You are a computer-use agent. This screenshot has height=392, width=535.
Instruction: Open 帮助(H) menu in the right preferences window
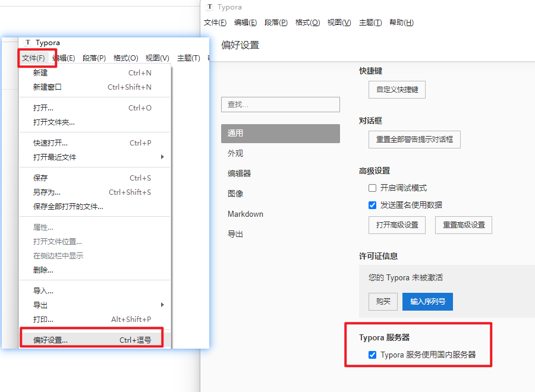(401, 23)
